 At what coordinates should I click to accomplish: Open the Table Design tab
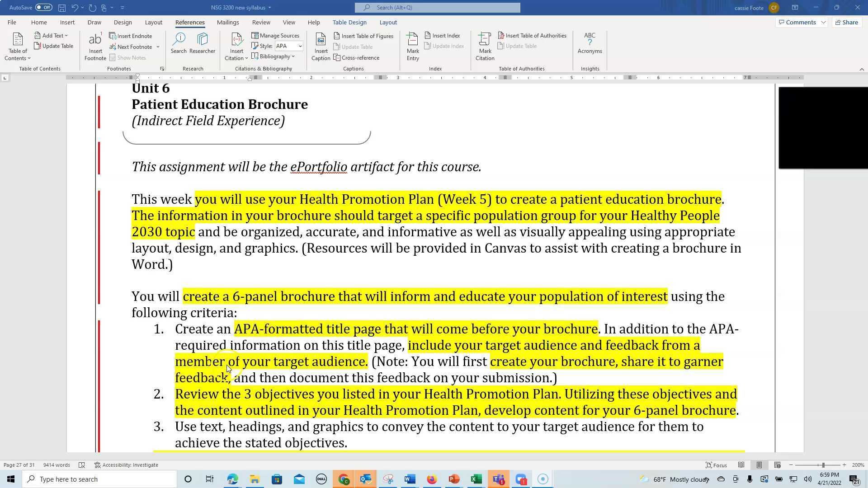click(x=349, y=22)
